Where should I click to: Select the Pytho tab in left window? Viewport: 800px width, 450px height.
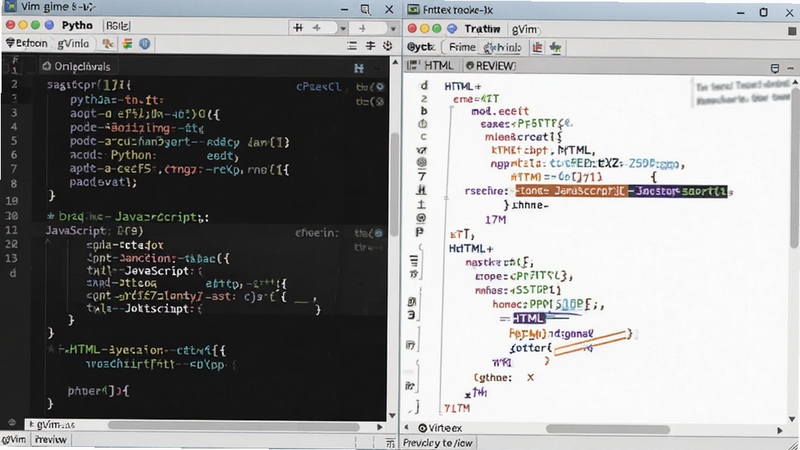click(x=77, y=25)
